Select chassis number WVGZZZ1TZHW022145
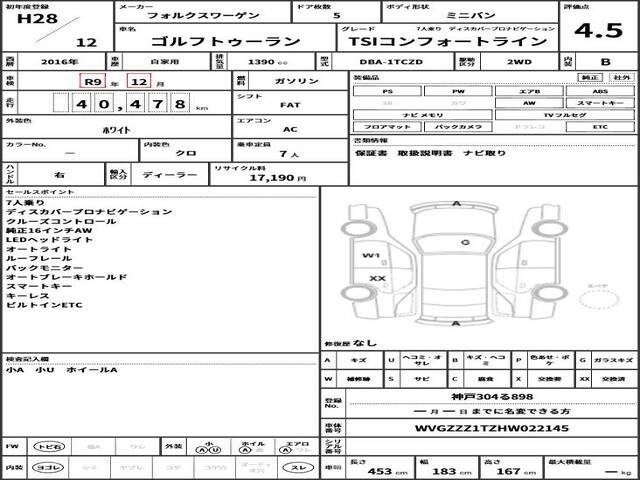 (x=492, y=429)
